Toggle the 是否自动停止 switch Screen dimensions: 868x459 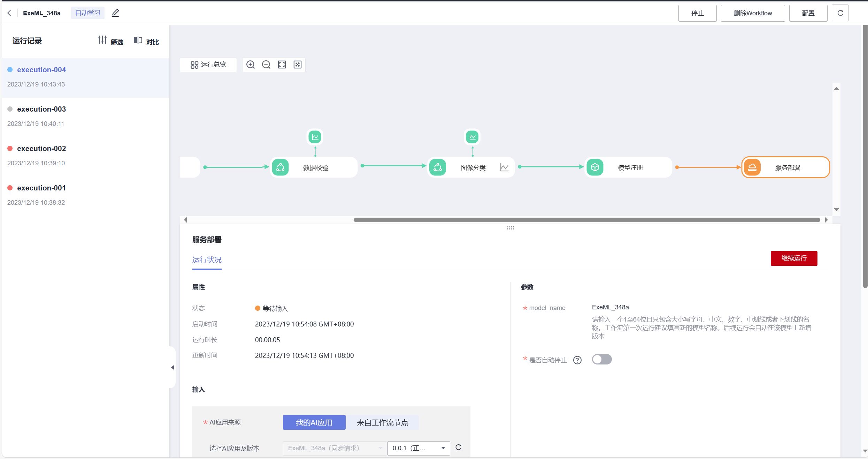(x=601, y=359)
